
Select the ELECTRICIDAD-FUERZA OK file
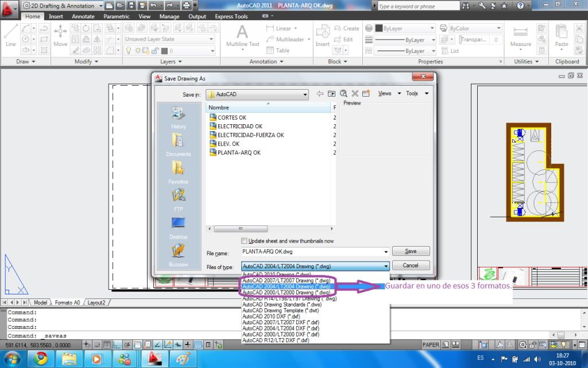(x=247, y=135)
